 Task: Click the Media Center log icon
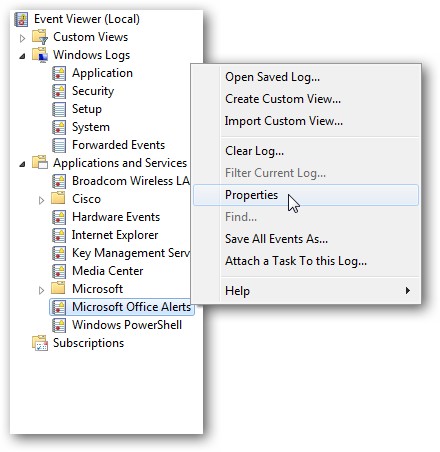click(59, 271)
